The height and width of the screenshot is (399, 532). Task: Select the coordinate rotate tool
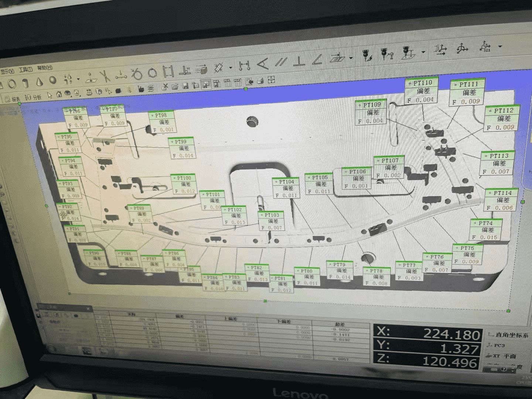tap(462, 48)
